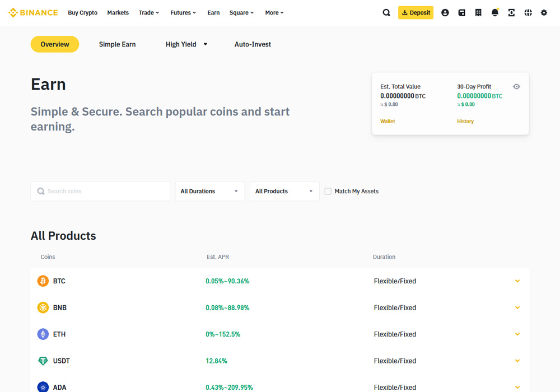Screen dimensions: 560x392
Task: Open the Trade menu
Action: coord(148,12)
